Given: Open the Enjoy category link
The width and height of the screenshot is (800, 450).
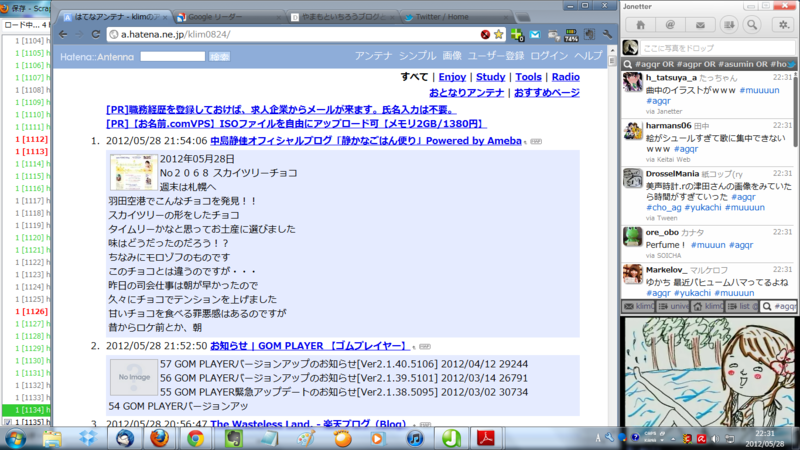Looking at the screenshot, I should 452,77.
